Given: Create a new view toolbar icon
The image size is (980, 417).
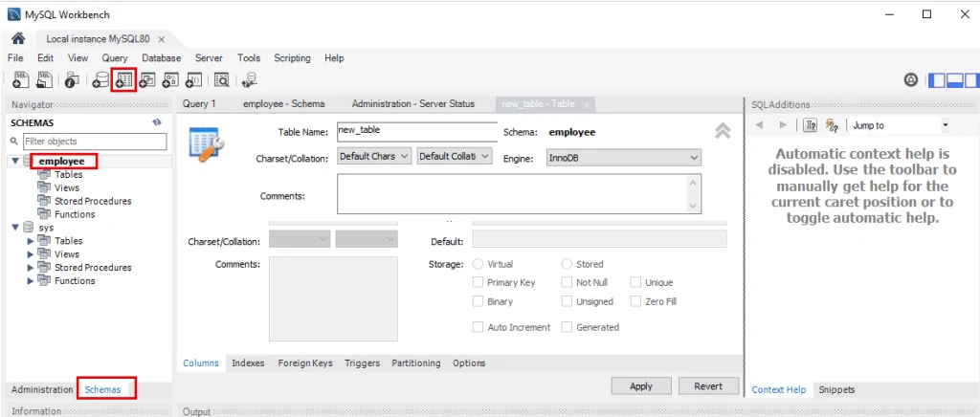Looking at the screenshot, I should 147,80.
